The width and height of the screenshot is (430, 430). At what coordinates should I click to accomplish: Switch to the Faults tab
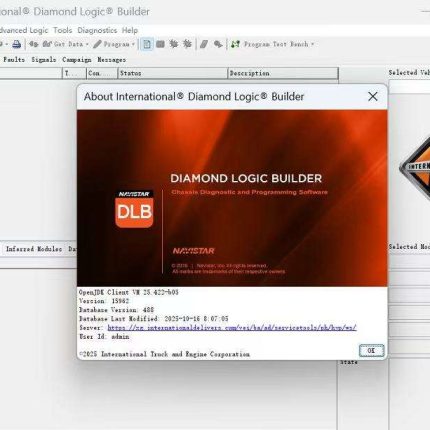[14, 60]
